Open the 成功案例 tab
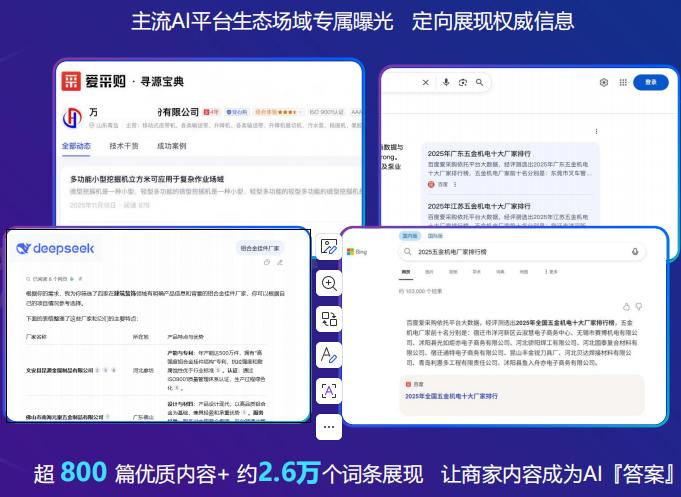 [x=170, y=146]
